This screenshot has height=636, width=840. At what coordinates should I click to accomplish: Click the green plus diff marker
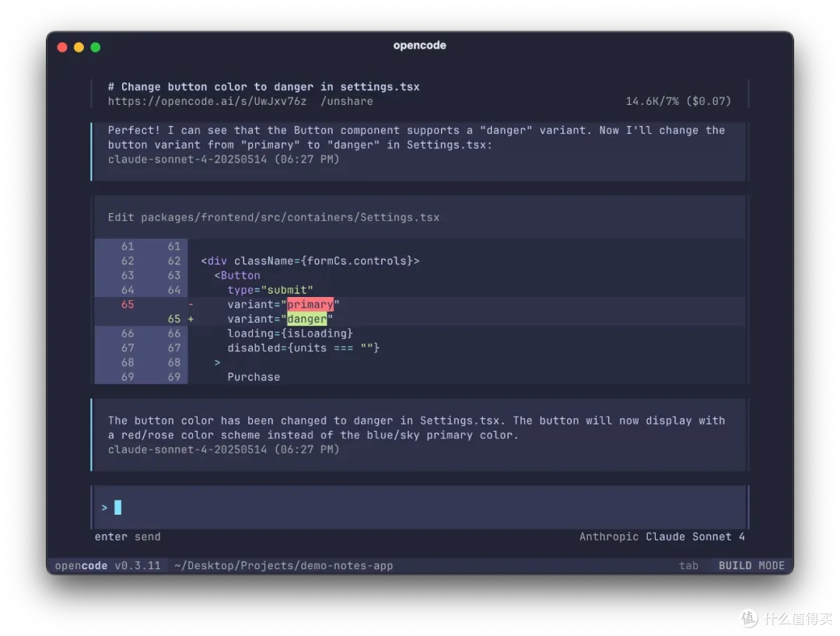[x=191, y=319]
